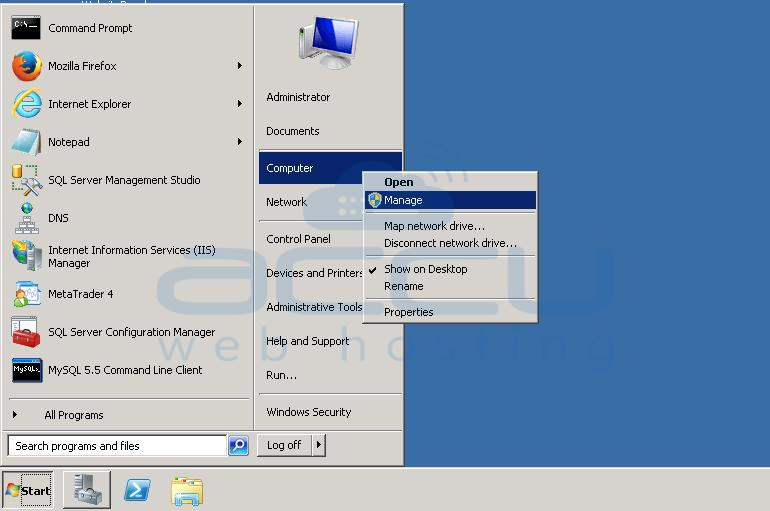Screen dimensions: 770x511
Task: Open the Log off options arrow
Action: point(319,445)
